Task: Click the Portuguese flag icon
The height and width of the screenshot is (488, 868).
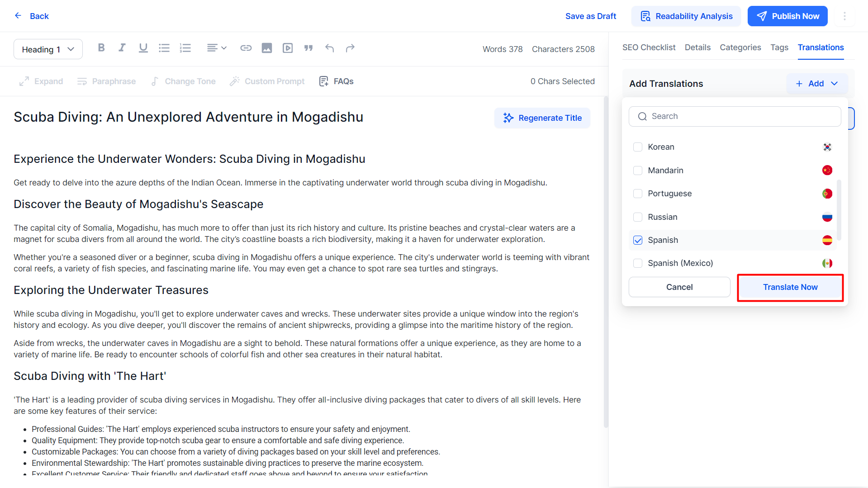Action: [827, 194]
